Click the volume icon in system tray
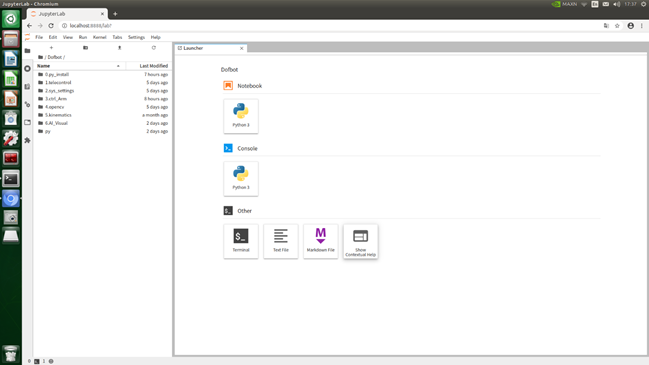The image size is (649, 365). coord(617,4)
